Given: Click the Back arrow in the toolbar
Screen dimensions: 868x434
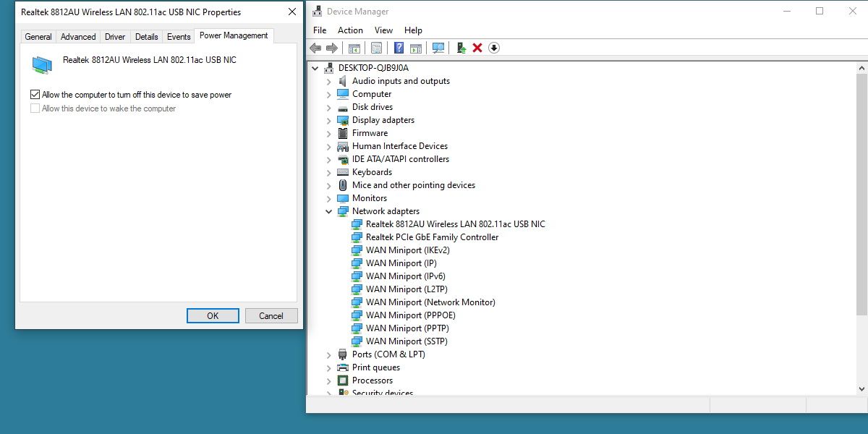Looking at the screenshot, I should [x=315, y=48].
